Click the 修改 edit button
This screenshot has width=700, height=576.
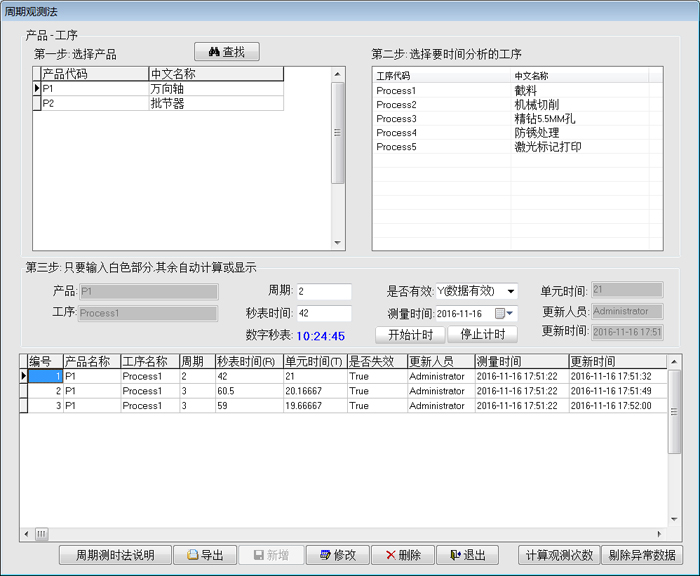coord(338,555)
